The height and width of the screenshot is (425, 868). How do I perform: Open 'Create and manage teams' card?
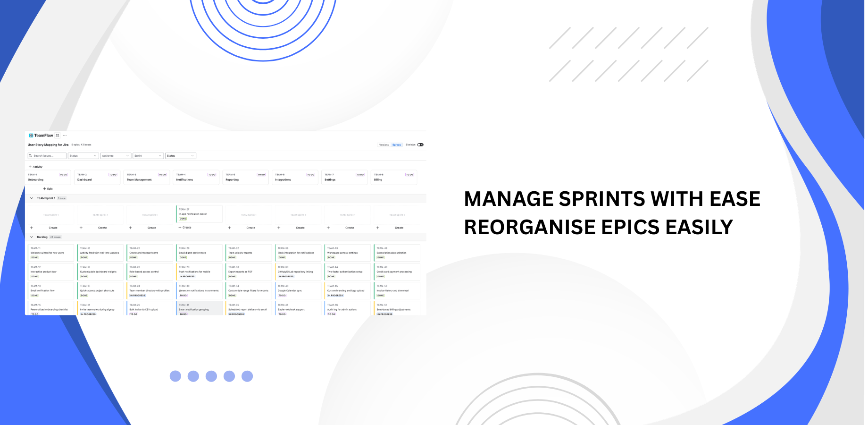click(x=150, y=253)
